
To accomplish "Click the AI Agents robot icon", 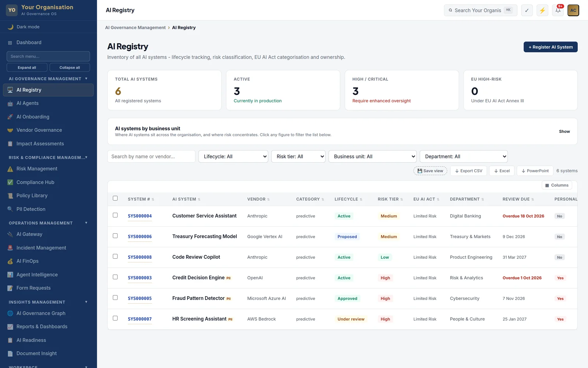I will tap(10, 103).
